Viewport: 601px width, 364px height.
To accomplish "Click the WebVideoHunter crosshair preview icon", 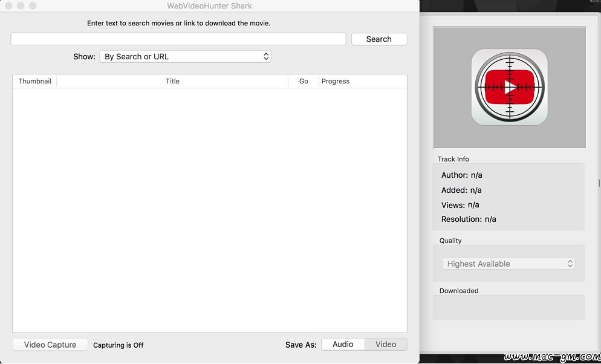I will [509, 87].
